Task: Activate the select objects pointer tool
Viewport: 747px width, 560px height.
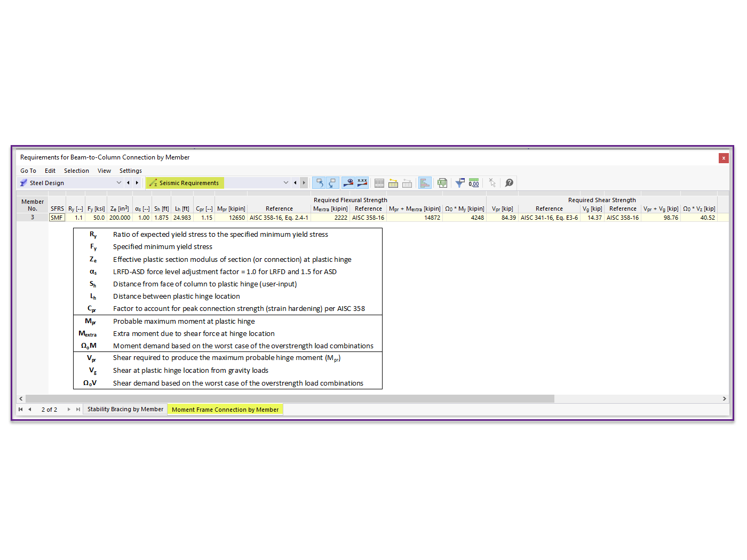Action: 492,182
